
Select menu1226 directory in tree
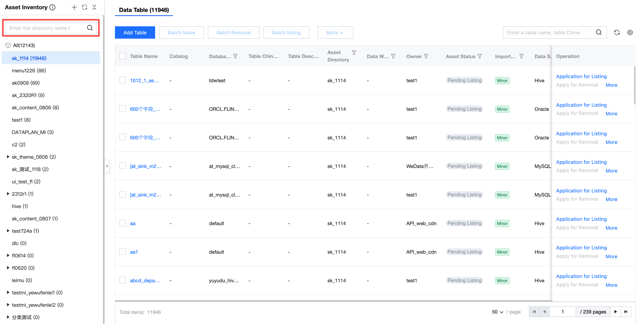click(x=29, y=71)
